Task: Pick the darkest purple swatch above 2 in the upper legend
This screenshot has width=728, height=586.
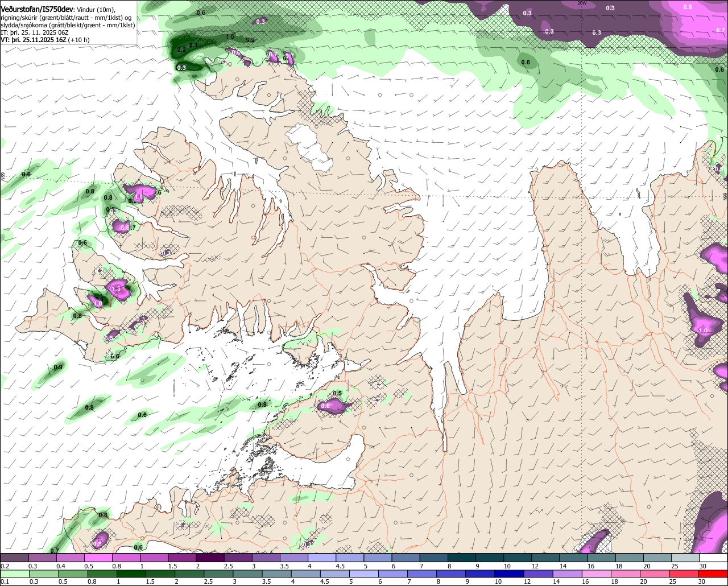Action: pos(210,558)
